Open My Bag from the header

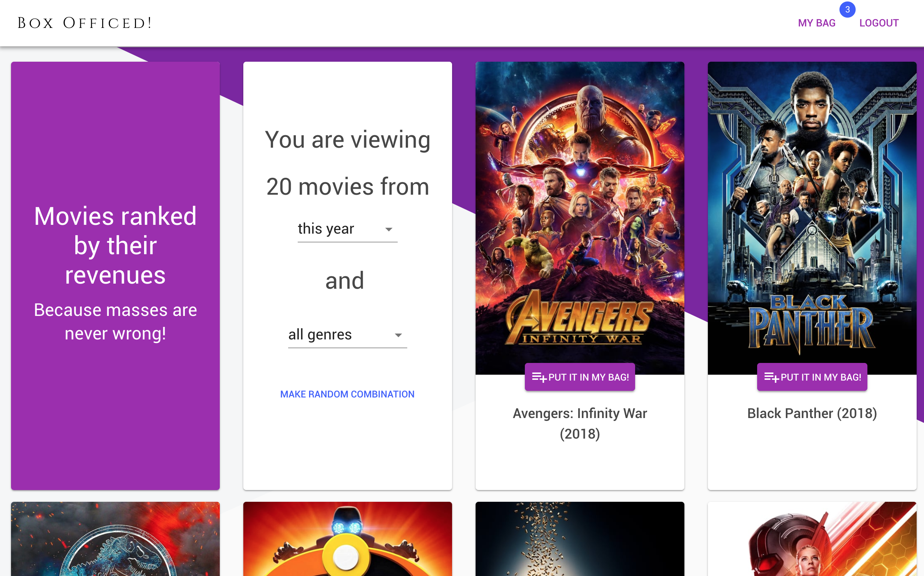[x=816, y=23]
